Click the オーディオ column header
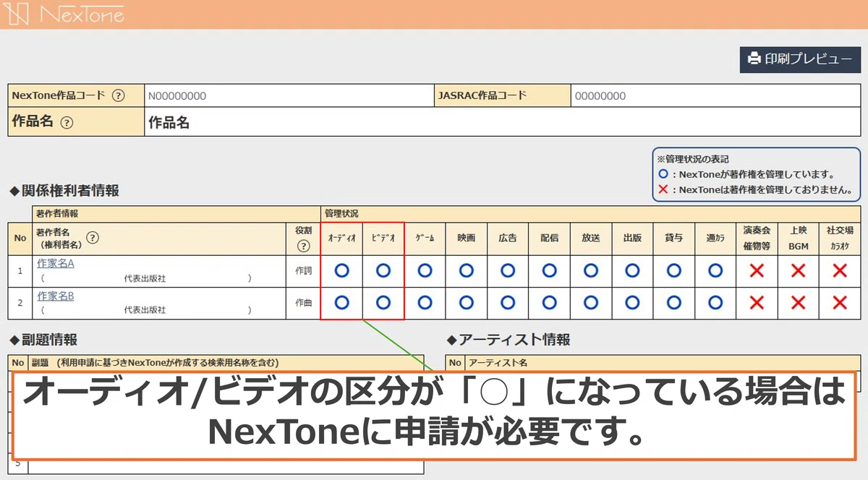 coord(342,238)
